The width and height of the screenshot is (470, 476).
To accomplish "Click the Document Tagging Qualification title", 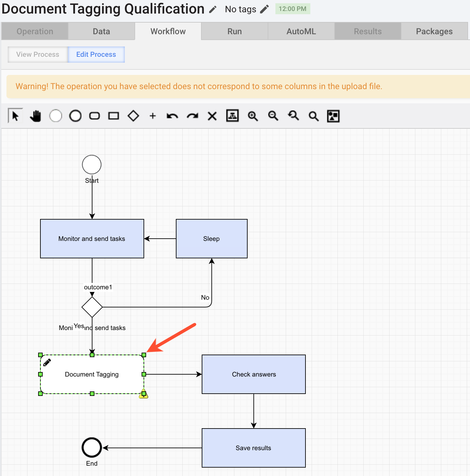I will (103, 9).
